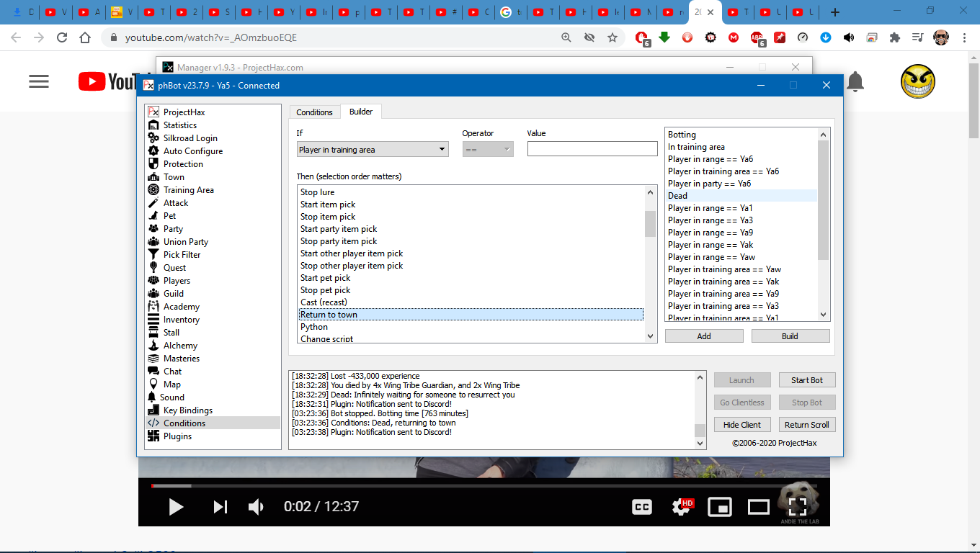The image size is (980, 553).
Task: Expand the Operator dropdown
Action: [x=487, y=150]
